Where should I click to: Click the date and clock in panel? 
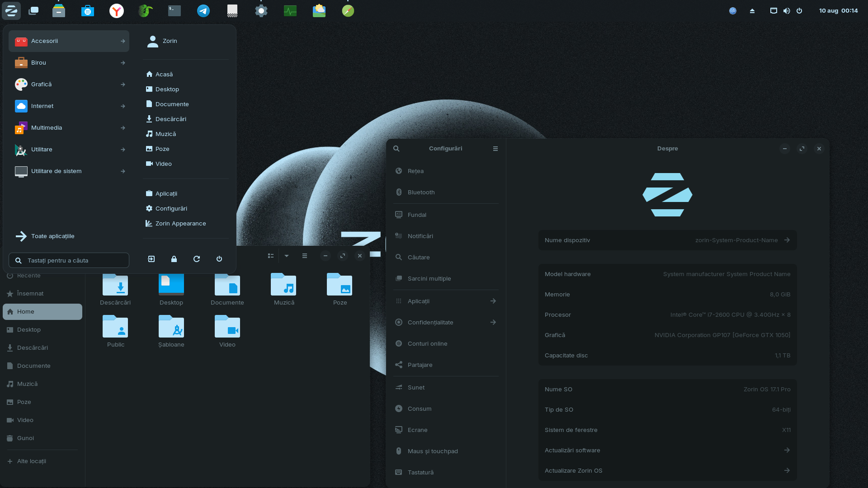click(838, 11)
